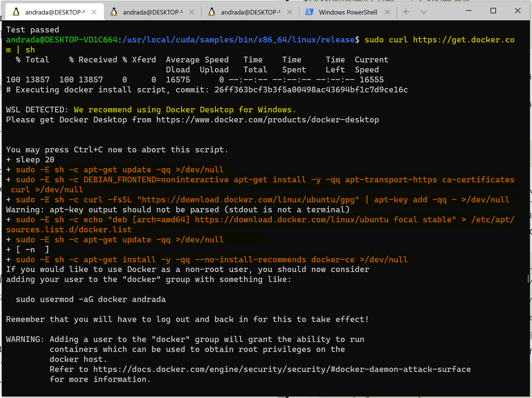Close the second andrada@DESKTOP tab
The width and height of the screenshot is (532, 398).
(192, 12)
